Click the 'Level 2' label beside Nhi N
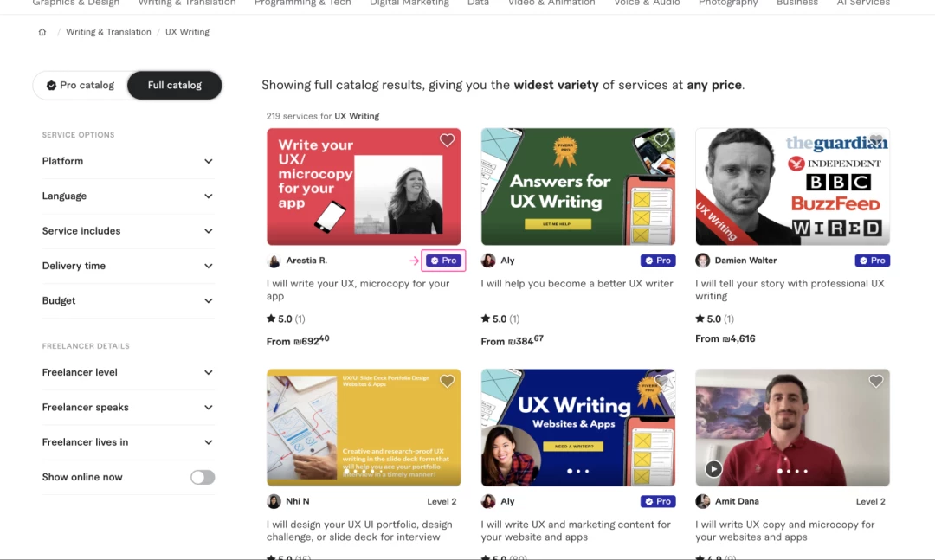This screenshot has height=560, width=935. (442, 501)
